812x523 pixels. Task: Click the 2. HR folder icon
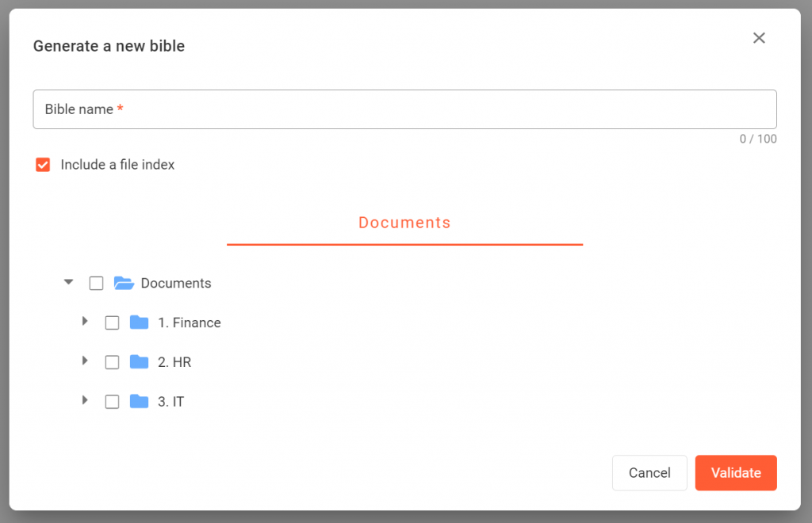[x=140, y=362]
